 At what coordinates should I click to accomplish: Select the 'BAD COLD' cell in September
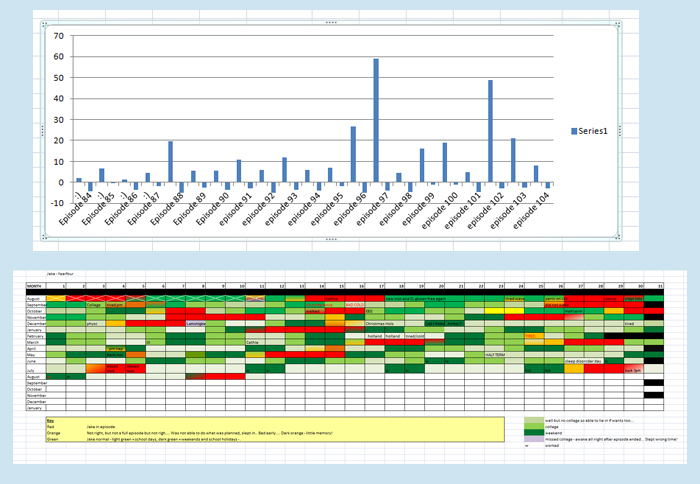click(355, 305)
